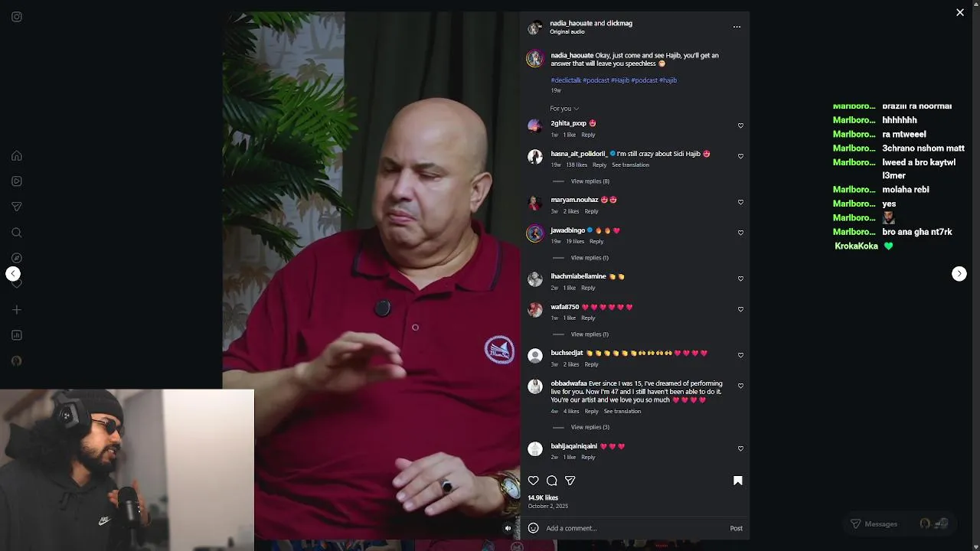980x551 pixels.
Task: Open the Instagram home feed icon
Action: tap(16, 155)
